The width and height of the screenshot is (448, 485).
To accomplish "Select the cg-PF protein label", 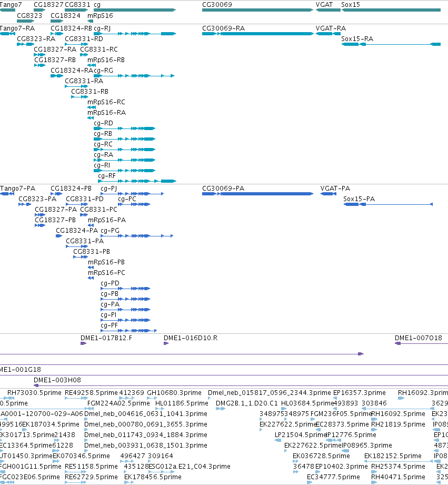I will pyautogui.click(x=109, y=325).
